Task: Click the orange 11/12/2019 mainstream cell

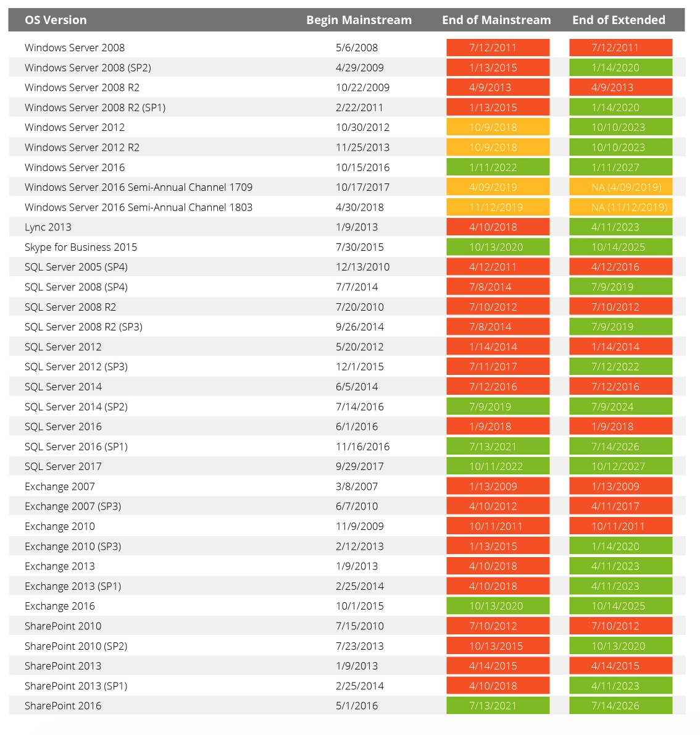Action: point(498,208)
